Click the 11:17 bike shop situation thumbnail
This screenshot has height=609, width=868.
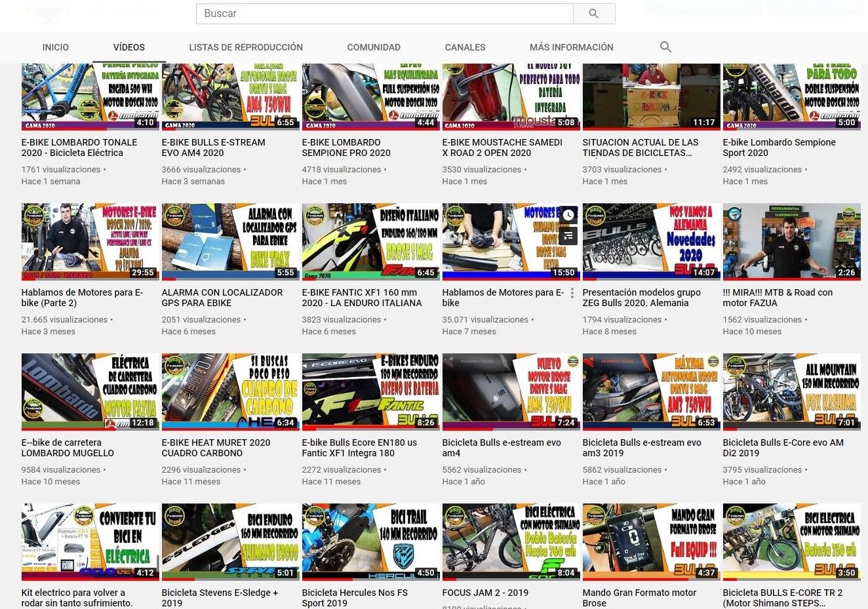click(x=652, y=96)
